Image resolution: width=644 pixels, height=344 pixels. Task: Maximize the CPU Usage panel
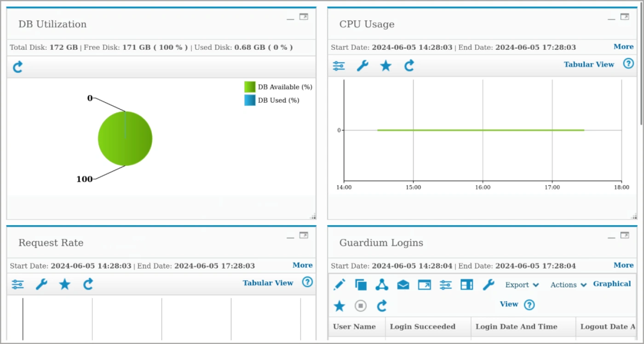click(625, 17)
